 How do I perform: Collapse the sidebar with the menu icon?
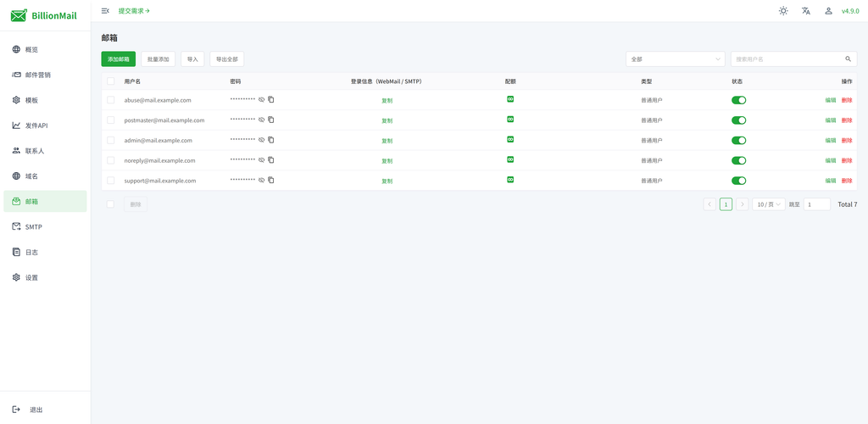pos(105,10)
